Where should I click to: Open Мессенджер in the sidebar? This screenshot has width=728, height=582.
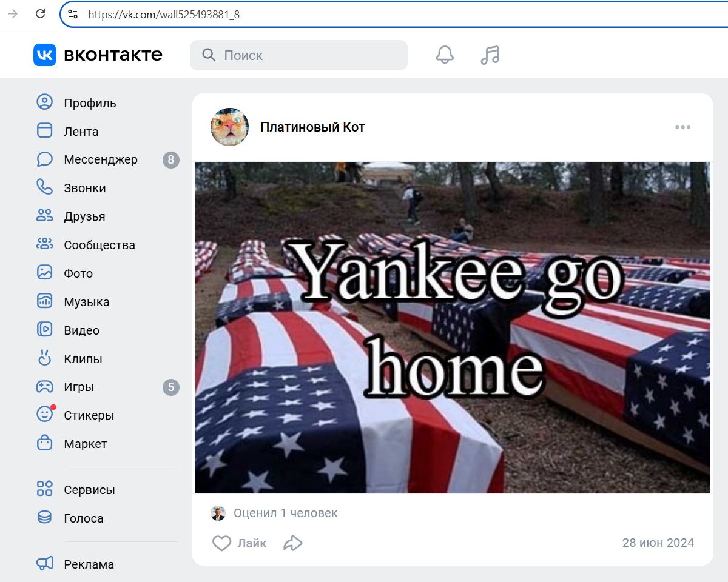[100, 159]
